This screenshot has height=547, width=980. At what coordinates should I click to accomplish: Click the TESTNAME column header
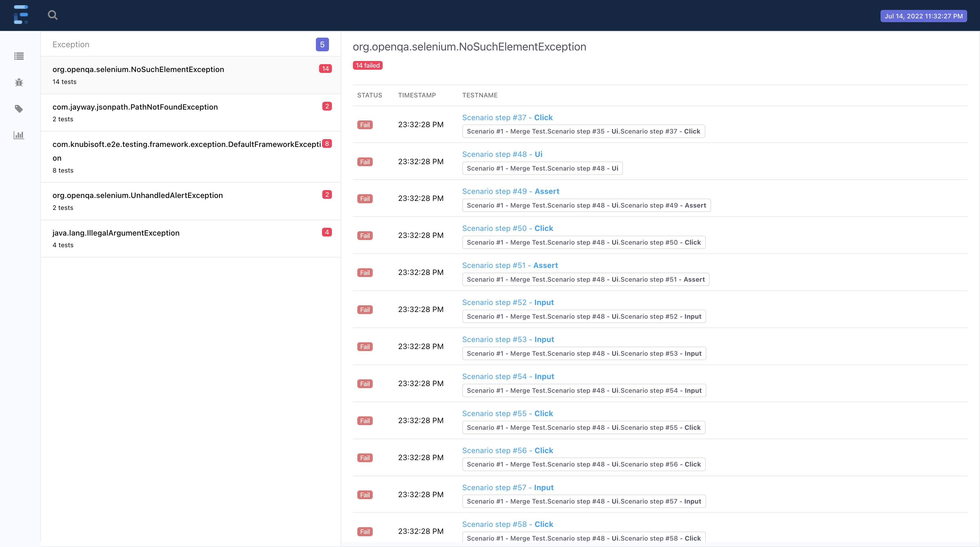[480, 95]
